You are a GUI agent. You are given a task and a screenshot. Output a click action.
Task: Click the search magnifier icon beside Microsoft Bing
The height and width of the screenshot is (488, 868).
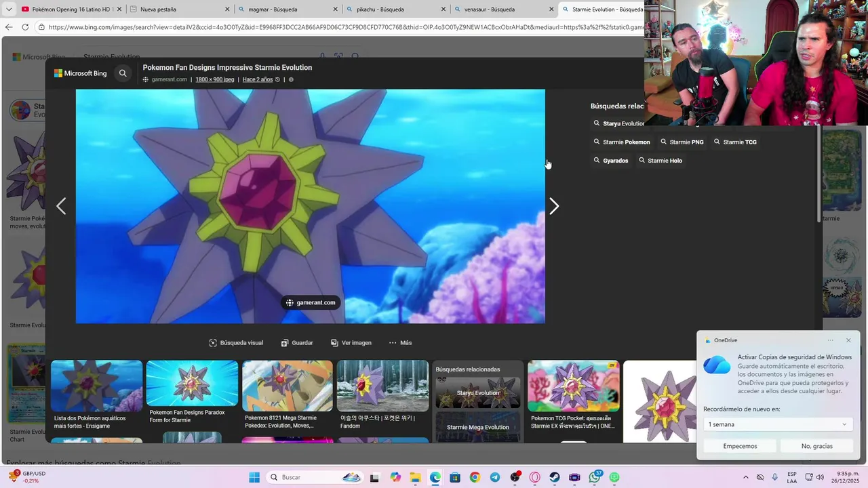pyautogui.click(x=123, y=73)
